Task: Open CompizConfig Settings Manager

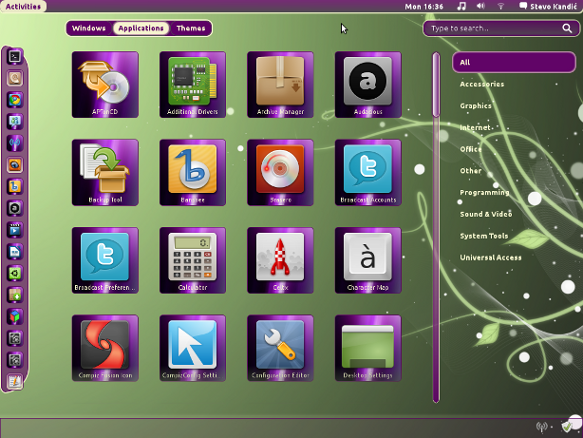Action: pos(193,348)
